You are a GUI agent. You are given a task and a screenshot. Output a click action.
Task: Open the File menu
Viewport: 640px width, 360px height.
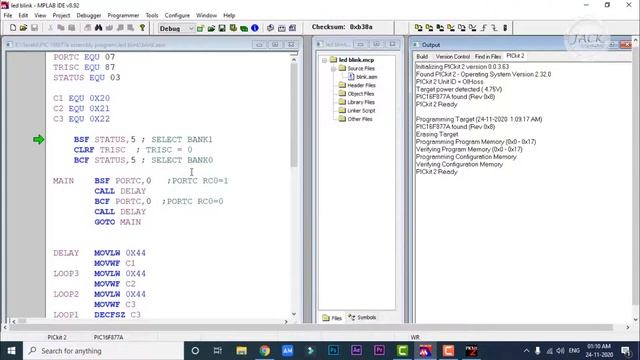point(8,15)
